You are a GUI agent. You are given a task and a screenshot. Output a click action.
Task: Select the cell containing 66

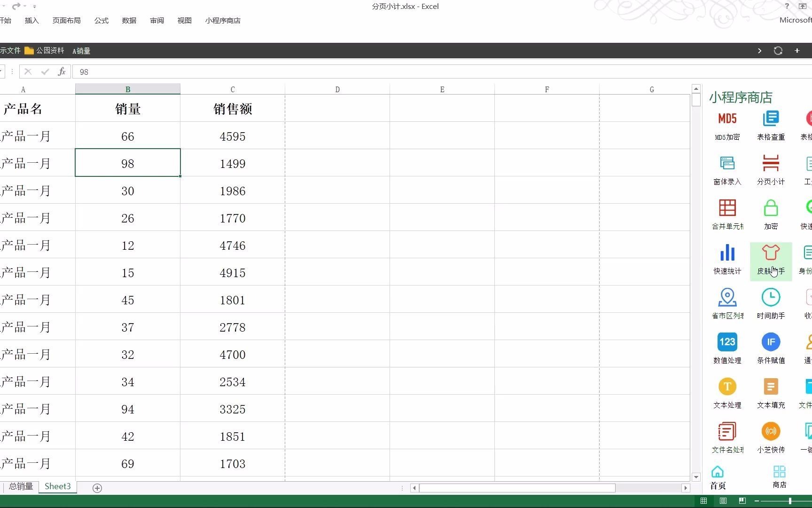128,136
